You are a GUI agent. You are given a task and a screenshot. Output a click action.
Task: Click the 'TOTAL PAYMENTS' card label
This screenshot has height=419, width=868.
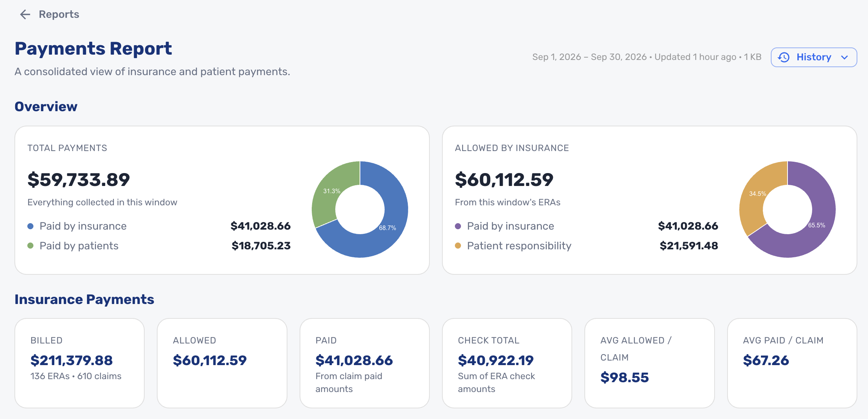pos(67,148)
